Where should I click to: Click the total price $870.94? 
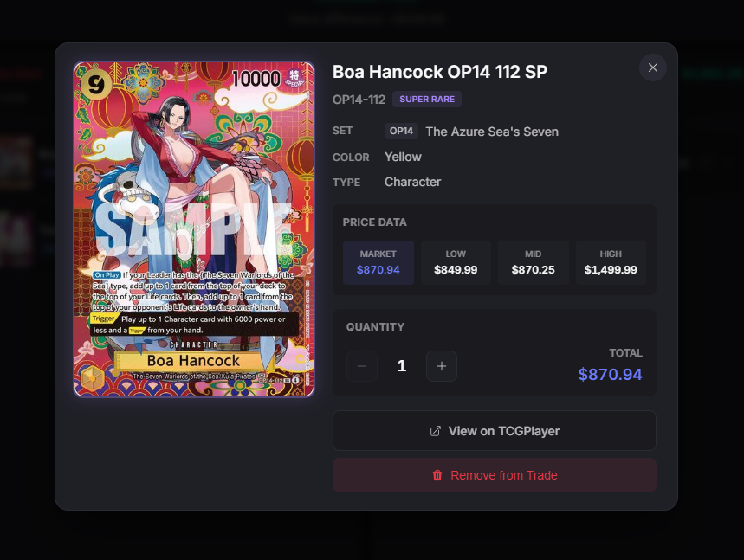(x=610, y=374)
